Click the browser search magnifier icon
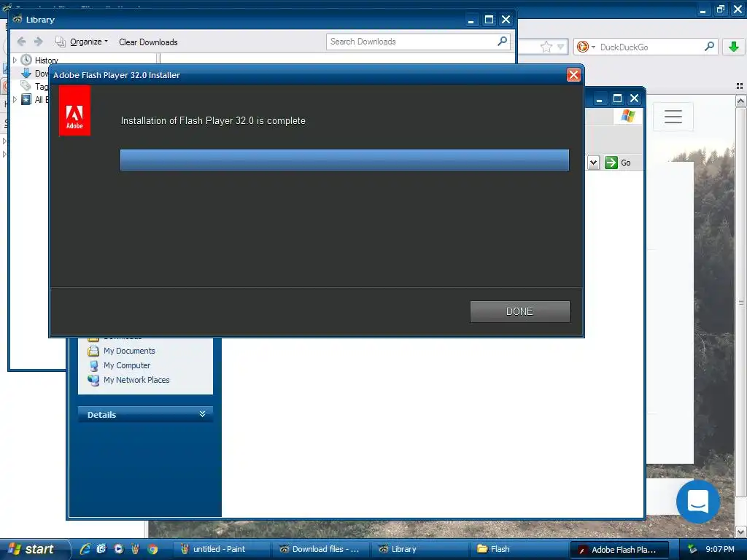This screenshot has height=560, width=747. [709, 47]
